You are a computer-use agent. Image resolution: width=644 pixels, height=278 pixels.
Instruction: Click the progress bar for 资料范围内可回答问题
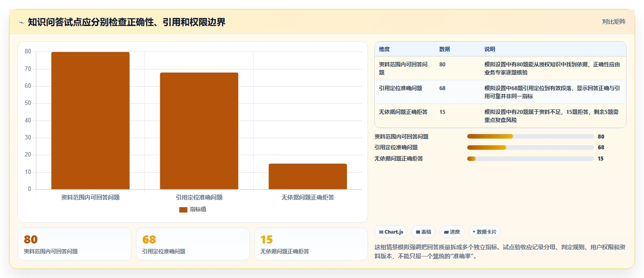pyautogui.click(x=530, y=136)
